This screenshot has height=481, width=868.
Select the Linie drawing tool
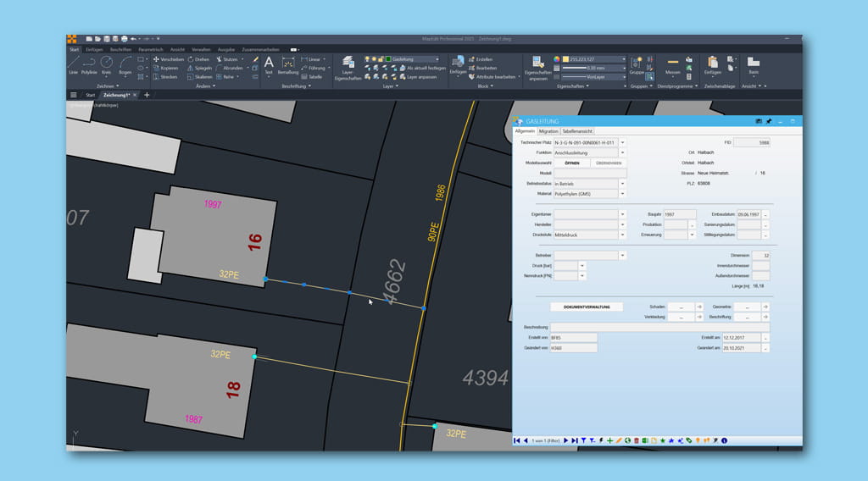[73, 64]
